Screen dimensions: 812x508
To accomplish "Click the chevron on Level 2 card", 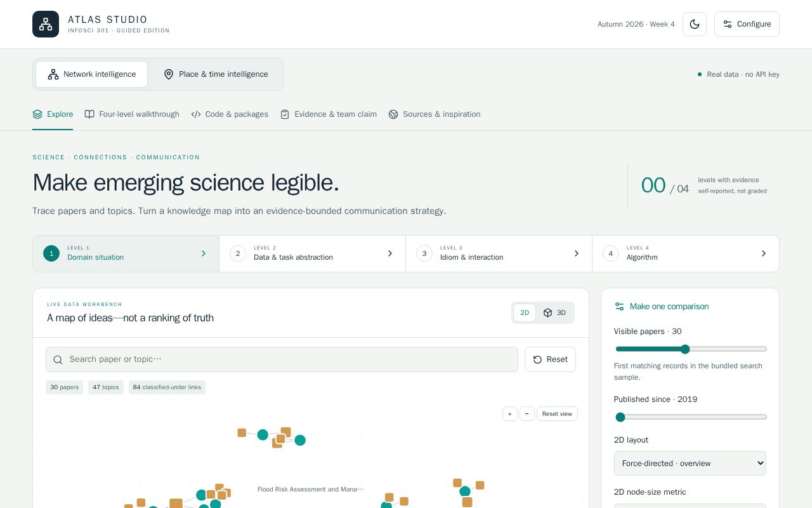I will (390, 253).
